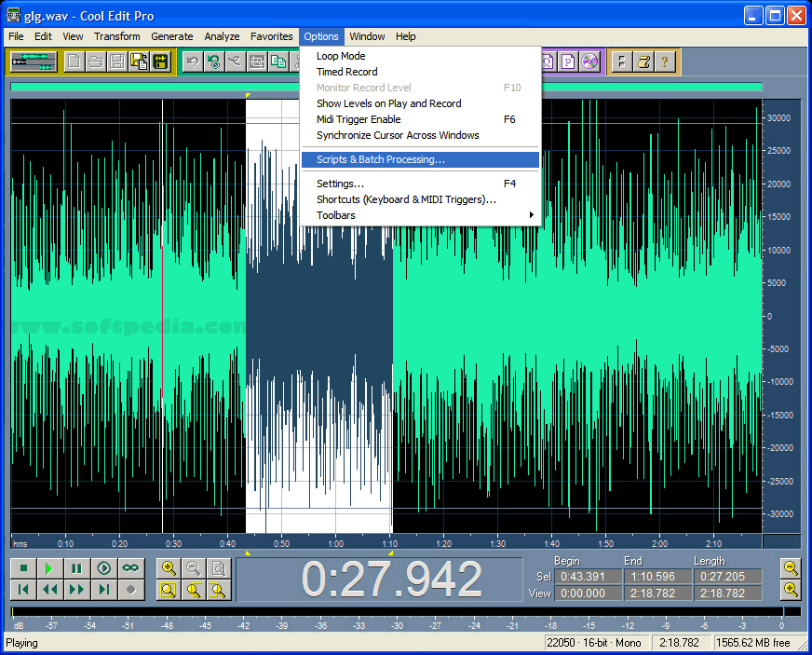Open Shortcuts (Keyboard & MIDI Triggers)
The height and width of the screenshot is (655, 812).
420,199
